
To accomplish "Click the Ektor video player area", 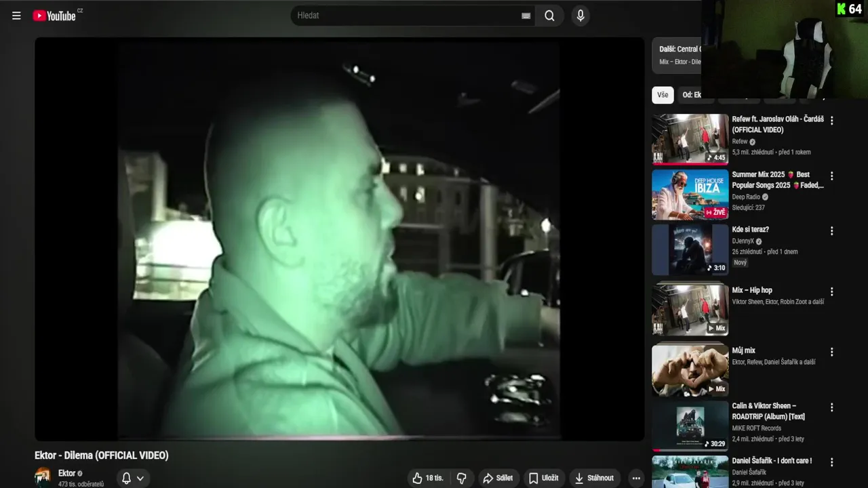I will click(x=339, y=239).
